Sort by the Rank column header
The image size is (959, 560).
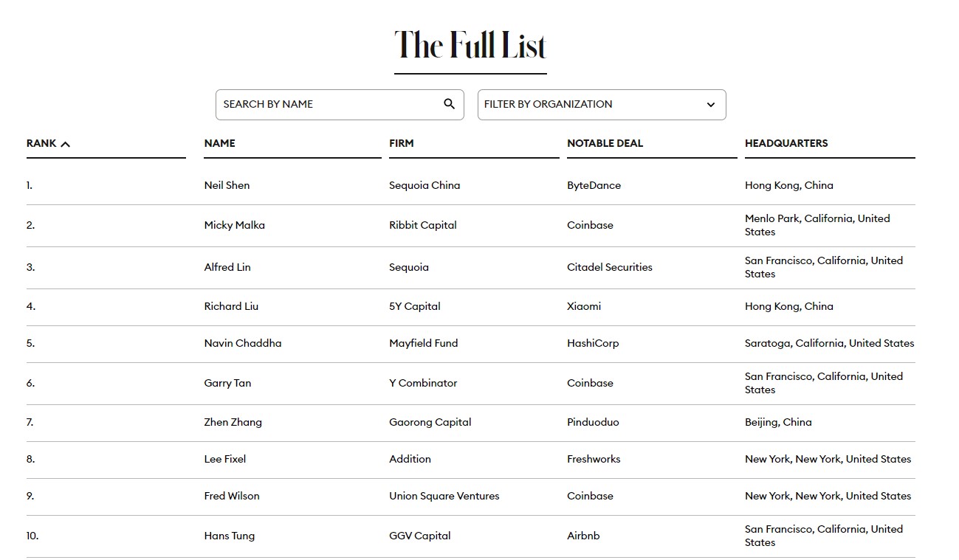pyautogui.click(x=41, y=143)
